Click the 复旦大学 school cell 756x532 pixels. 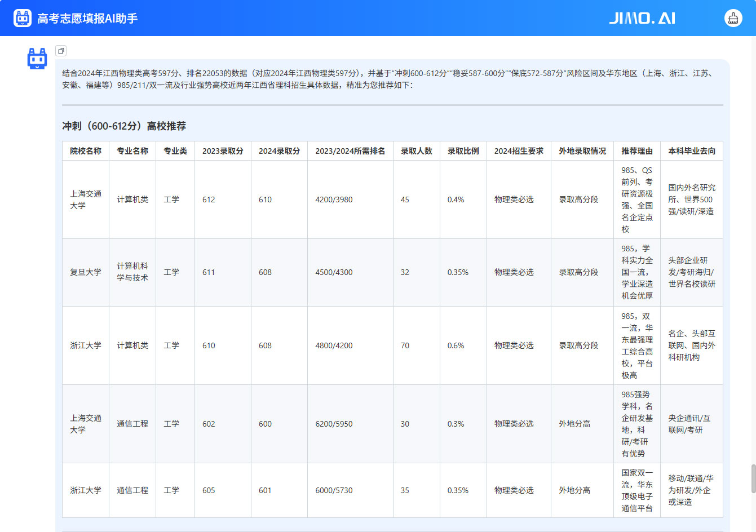pos(86,272)
